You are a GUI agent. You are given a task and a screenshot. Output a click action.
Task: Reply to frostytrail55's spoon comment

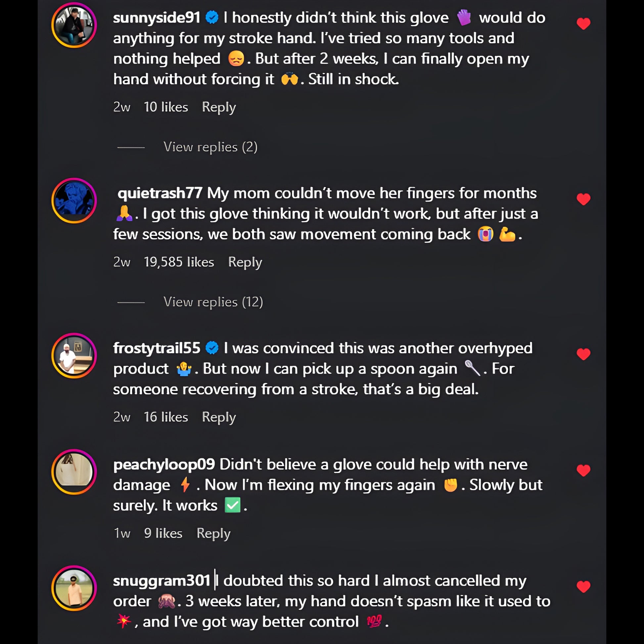[219, 417]
